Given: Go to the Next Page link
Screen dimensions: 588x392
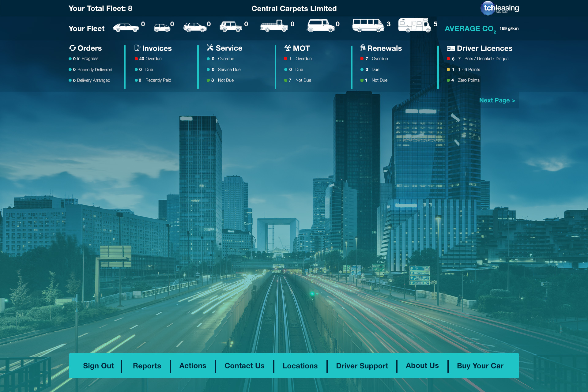Looking at the screenshot, I should [x=497, y=100].
